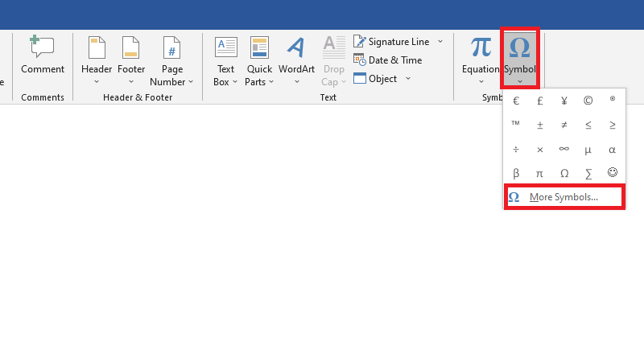
Task: Choose the infinity symbol
Action: point(564,150)
